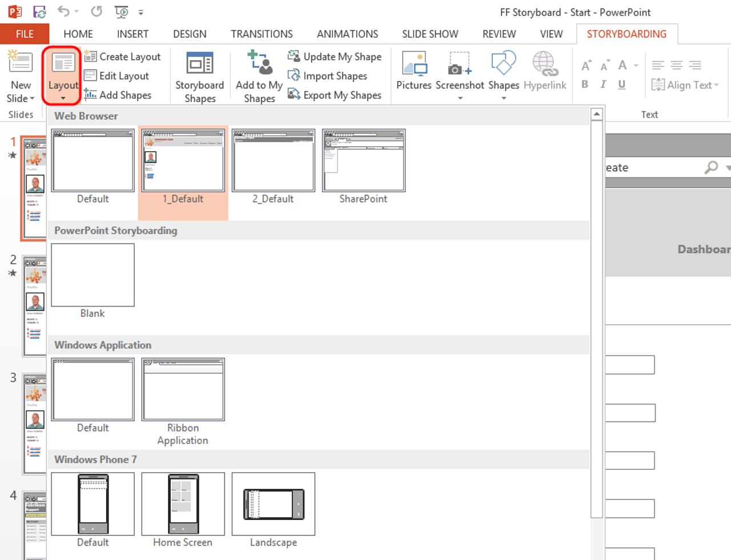Open the font color dropdown
This screenshot has width=731, height=560.
(636, 66)
